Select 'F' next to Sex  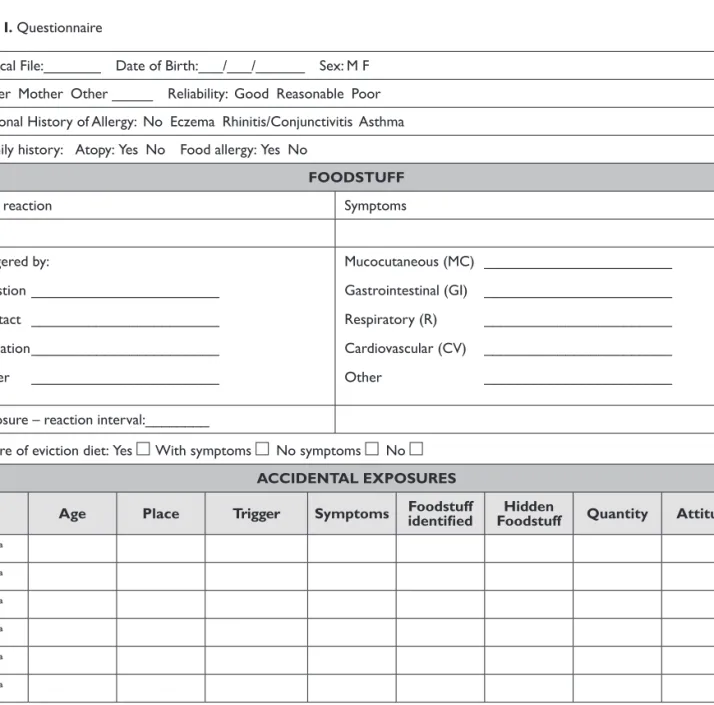click(x=366, y=66)
